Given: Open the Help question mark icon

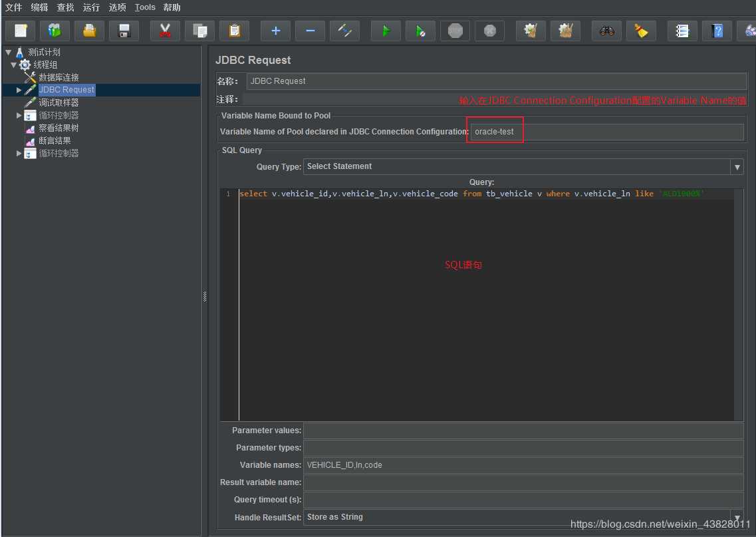Looking at the screenshot, I should [x=717, y=31].
